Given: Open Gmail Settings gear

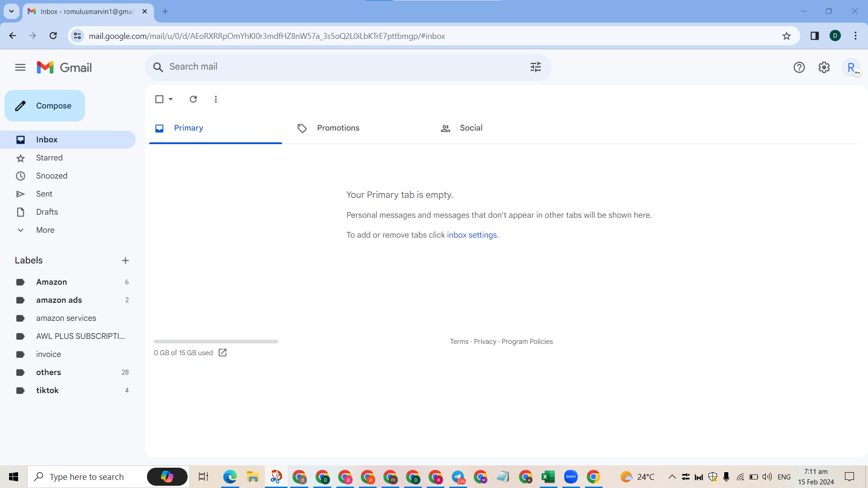Looking at the screenshot, I should click(824, 67).
